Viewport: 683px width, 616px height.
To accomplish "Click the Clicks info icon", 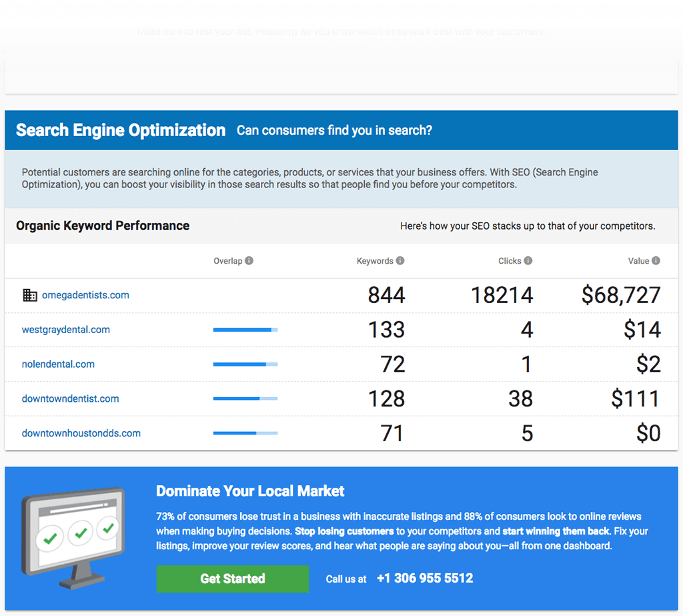I will tap(528, 261).
